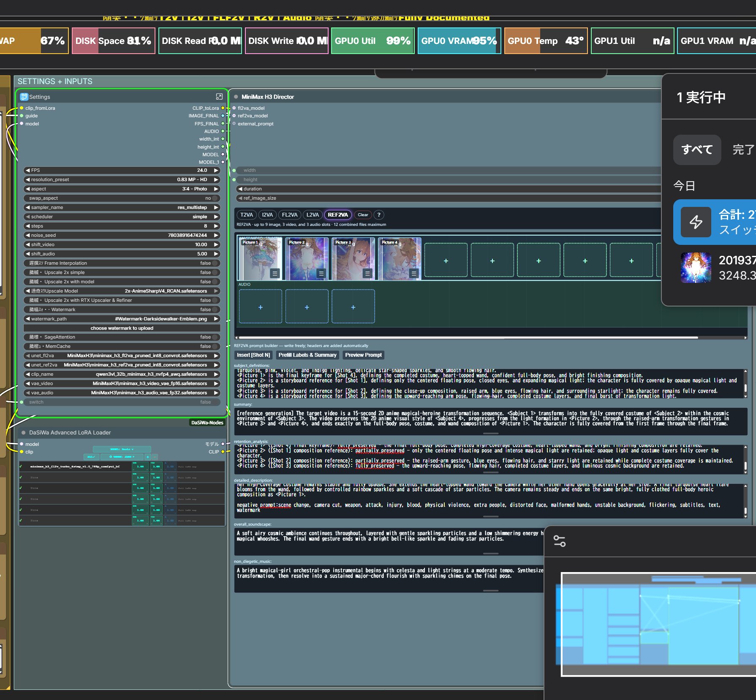
Task: Open the vae_video dropdown
Action: [122, 384]
